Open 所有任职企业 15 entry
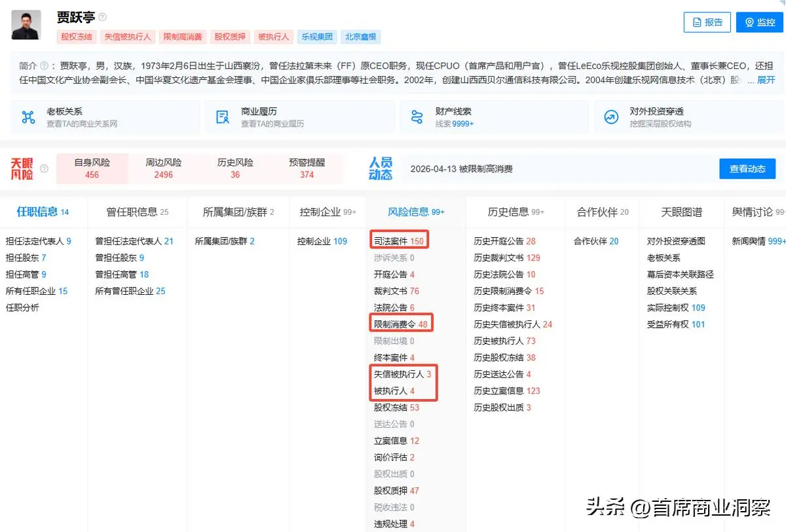Viewport: 786px width, 532px height. [36, 291]
